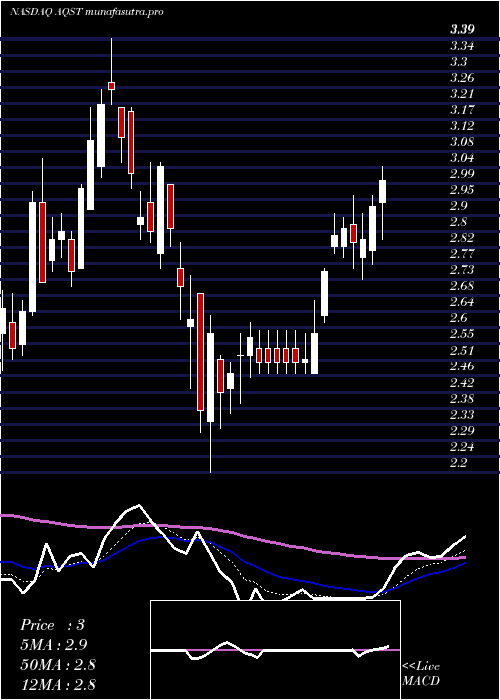Click the 3.04 price axis label
The image size is (500, 700).
(x=462, y=158)
